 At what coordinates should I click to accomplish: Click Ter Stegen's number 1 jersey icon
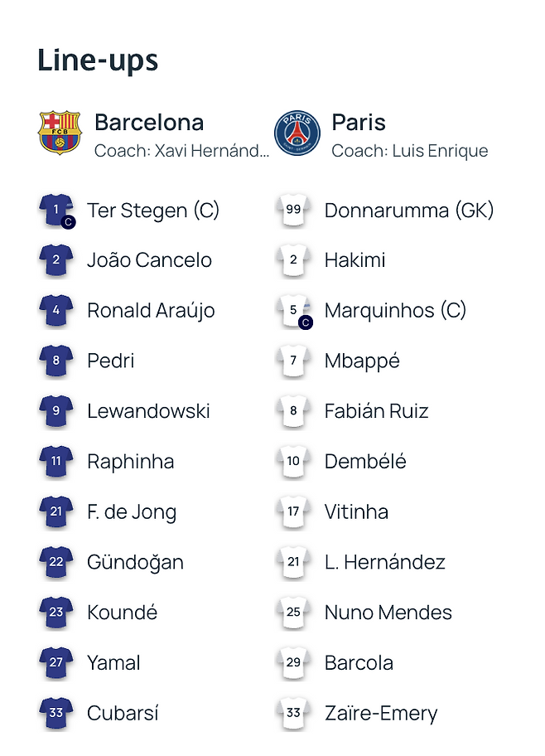click(x=56, y=211)
